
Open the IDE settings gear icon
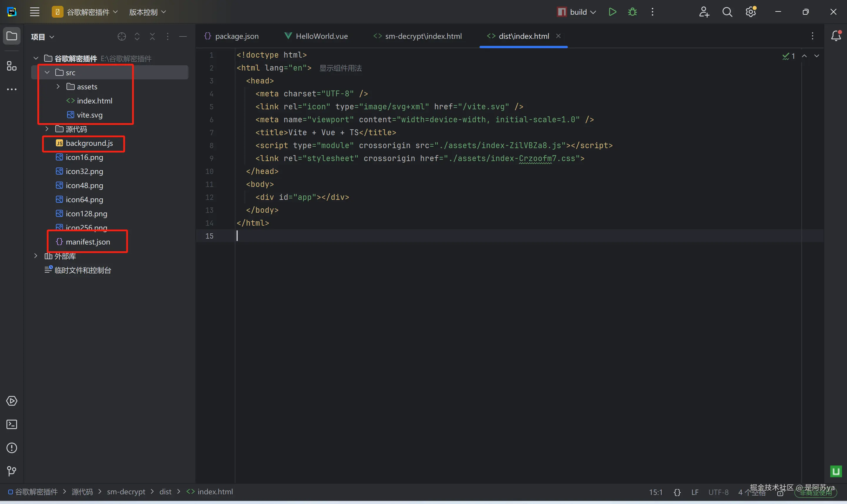tap(751, 12)
